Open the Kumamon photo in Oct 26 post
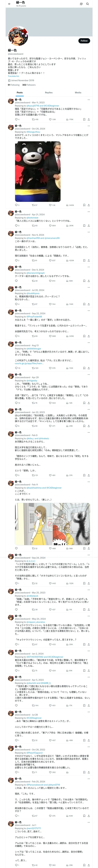 [37, 172]
